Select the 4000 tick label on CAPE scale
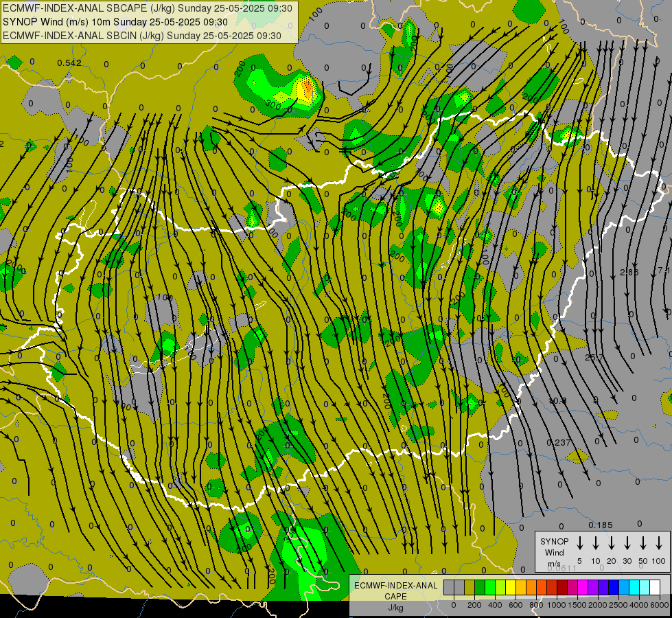This screenshot has width=672, height=618. pyautogui.click(x=638, y=605)
